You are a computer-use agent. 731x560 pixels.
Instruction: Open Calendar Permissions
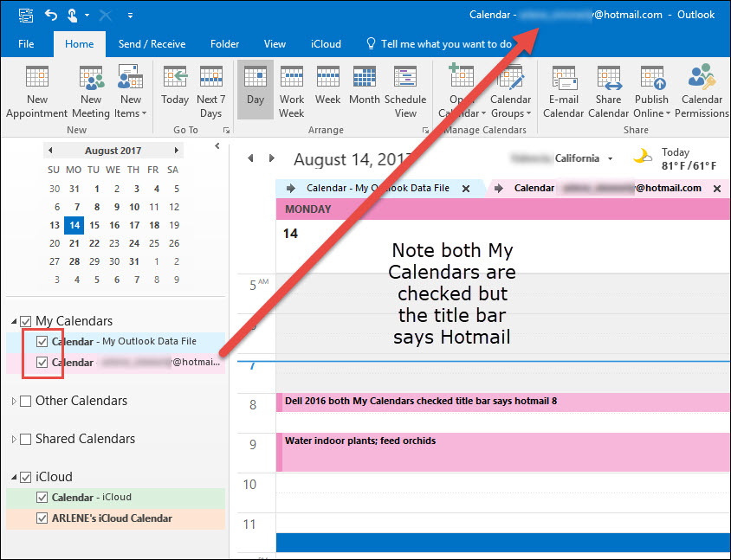click(702, 93)
